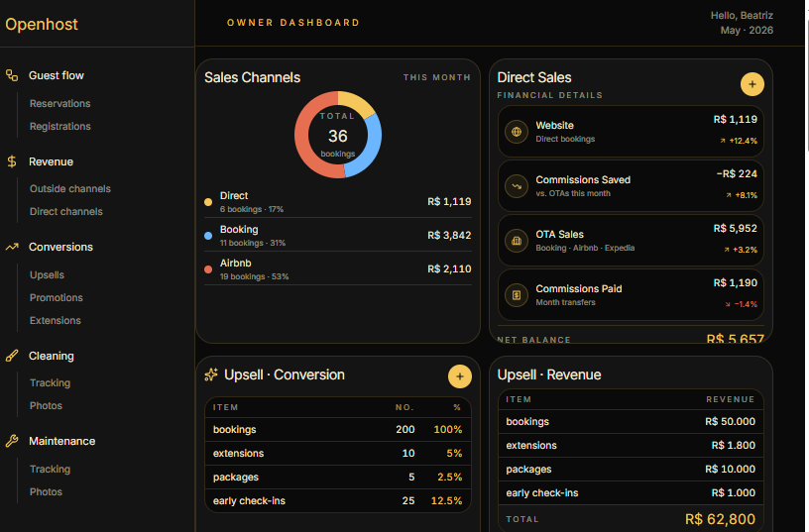This screenshot has height=532, width=809.
Task: Open Tracking under Maintenance
Action: (x=50, y=470)
